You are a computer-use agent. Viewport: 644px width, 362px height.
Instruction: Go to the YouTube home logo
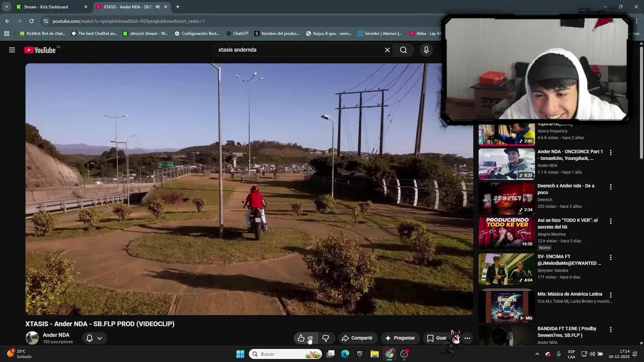tap(40, 50)
